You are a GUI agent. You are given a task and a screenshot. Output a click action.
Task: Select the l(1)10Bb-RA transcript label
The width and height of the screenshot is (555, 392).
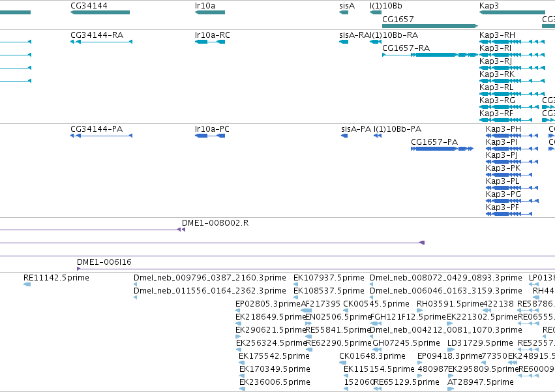coord(395,35)
